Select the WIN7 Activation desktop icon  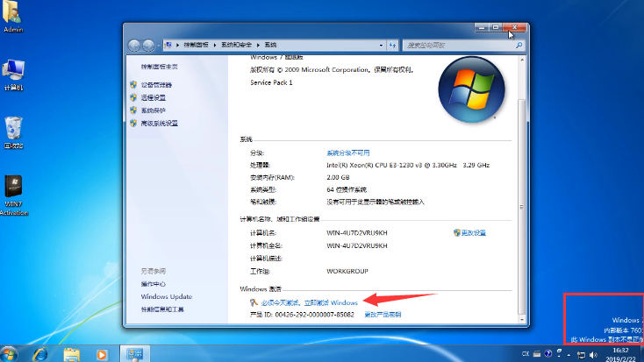(x=13, y=195)
